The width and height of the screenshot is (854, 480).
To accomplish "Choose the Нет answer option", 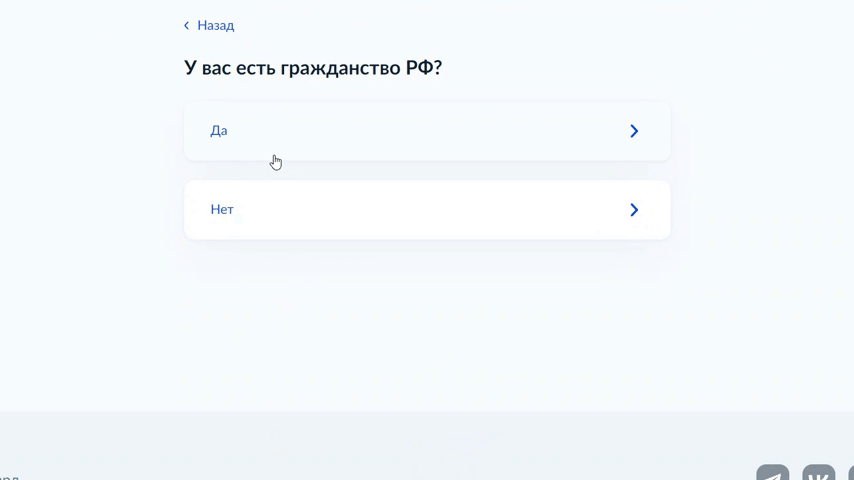I will point(427,210).
